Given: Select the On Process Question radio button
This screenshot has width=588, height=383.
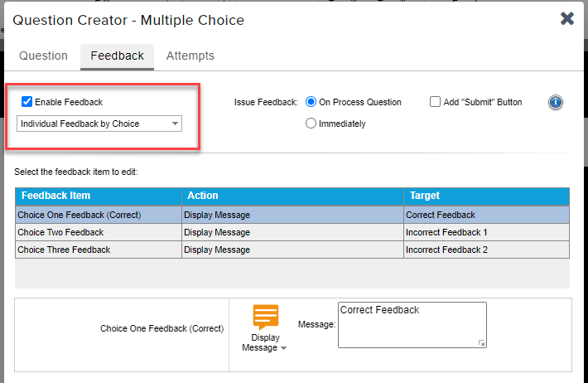Looking at the screenshot, I should pos(311,102).
